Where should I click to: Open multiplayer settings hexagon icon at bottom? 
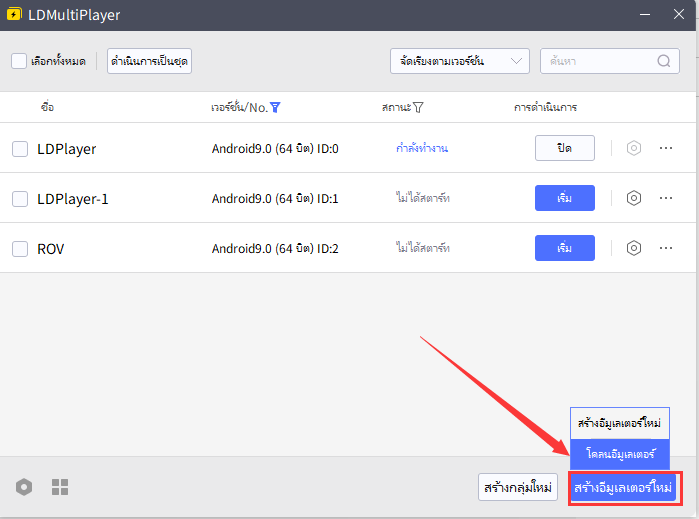coord(24,487)
